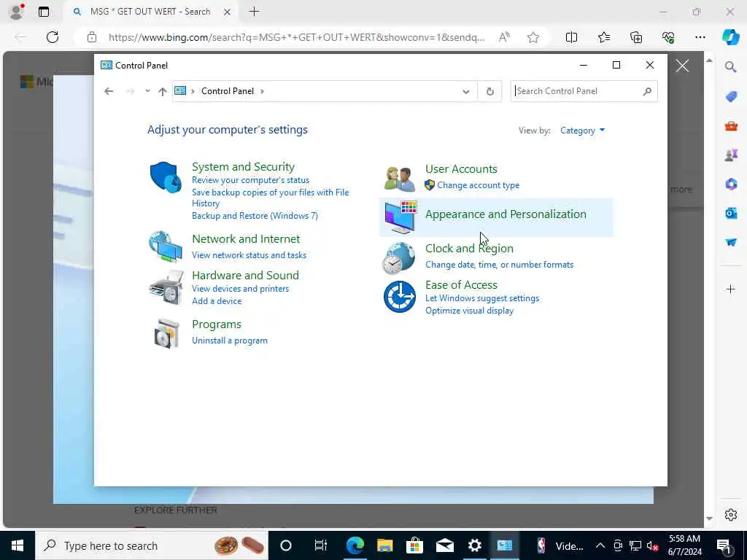Open the User Accounts people icon
The image size is (747, 560).
(399, 179)
